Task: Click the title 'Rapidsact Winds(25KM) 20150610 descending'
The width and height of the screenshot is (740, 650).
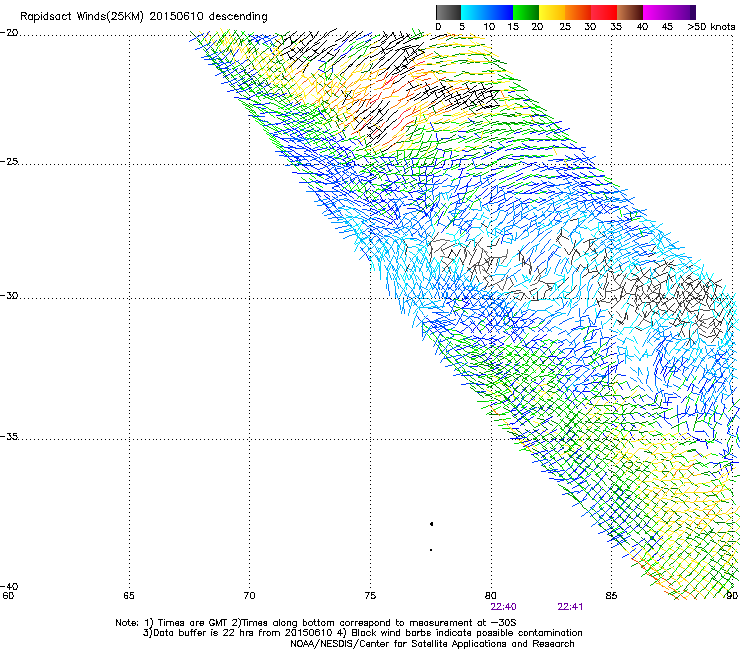Action: tap(143, 17)
